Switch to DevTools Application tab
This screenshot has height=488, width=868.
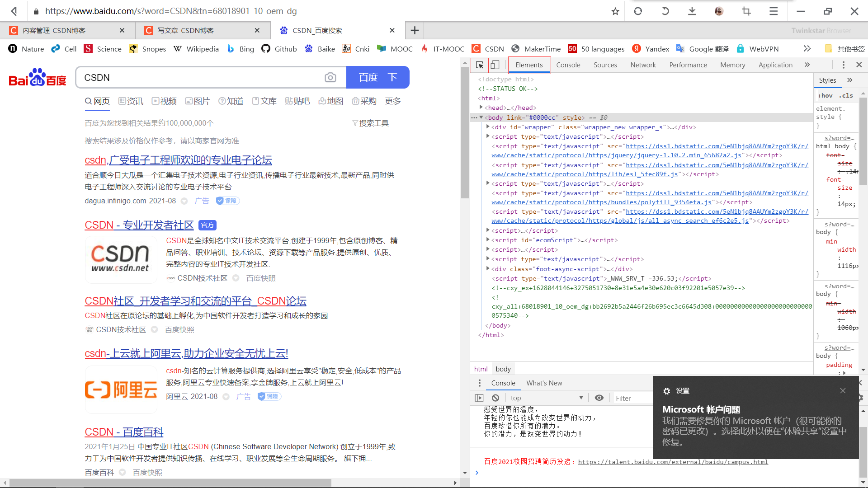click(775, 65)
